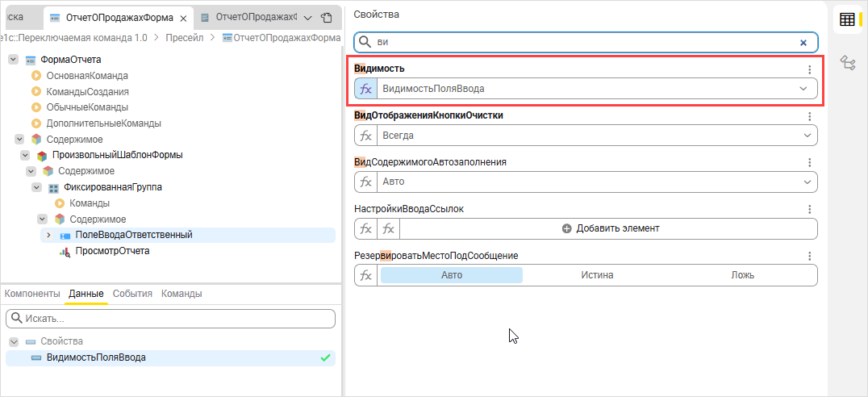
Task: Activate the ОтчетОПродажахФорма editor tab
Action: (119, 18)
